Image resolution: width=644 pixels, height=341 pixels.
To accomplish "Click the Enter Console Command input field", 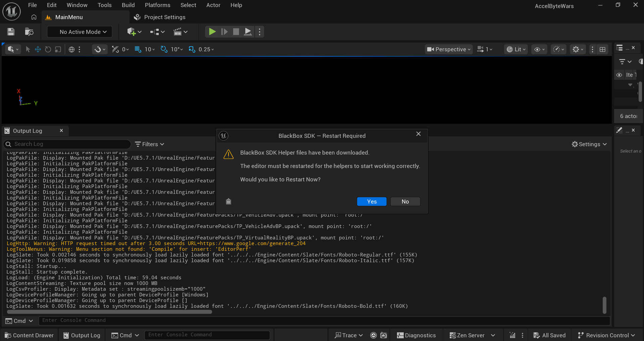I will pos(207,335).
